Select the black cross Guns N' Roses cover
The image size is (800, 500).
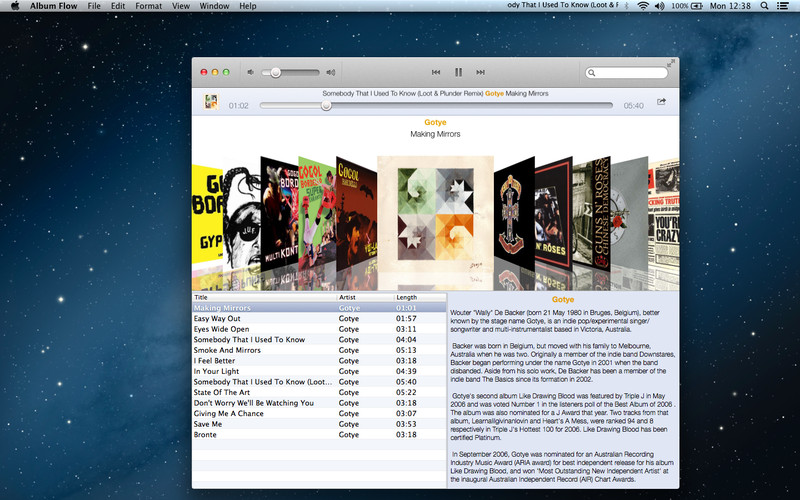click(x=514, y=214)
